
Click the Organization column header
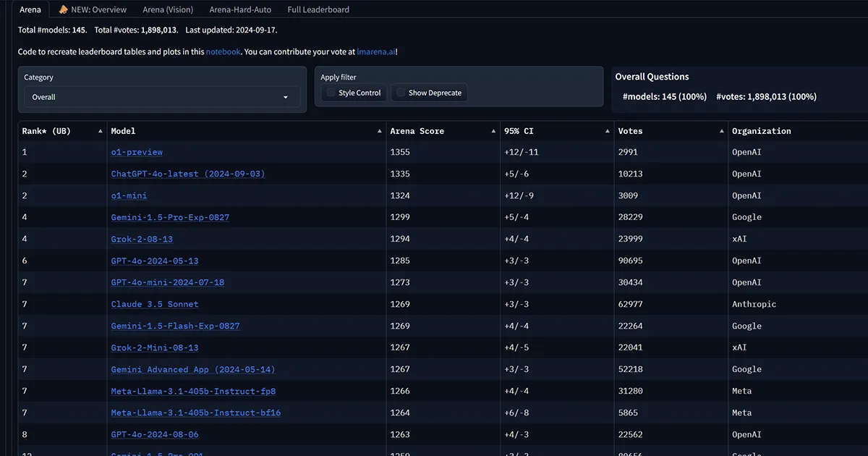[761, 131]
